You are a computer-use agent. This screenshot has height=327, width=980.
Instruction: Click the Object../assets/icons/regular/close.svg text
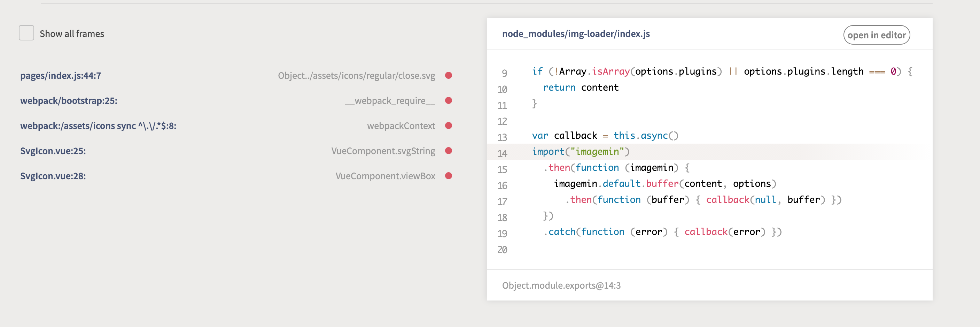[357, 75]
